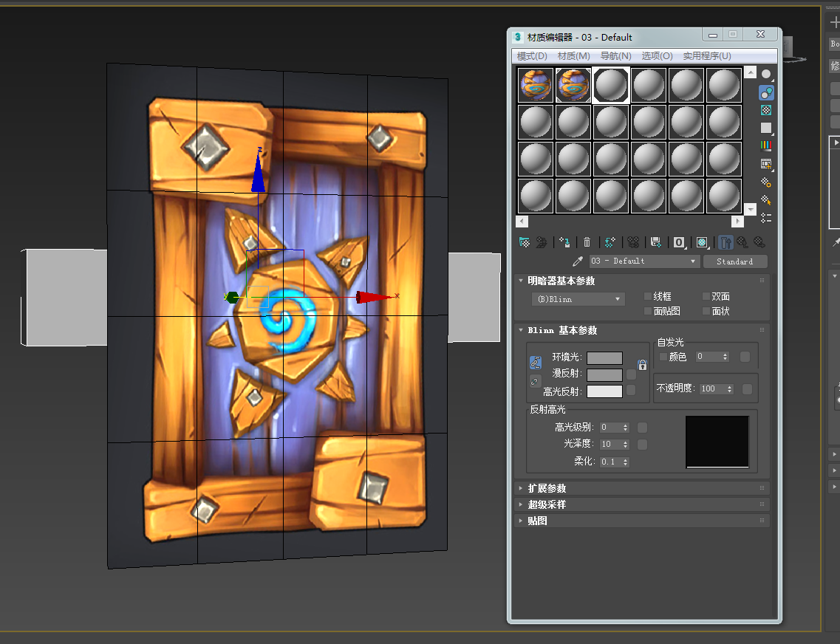Open the 选项(O) menu
Screen dimensions: 840x644
658,56
